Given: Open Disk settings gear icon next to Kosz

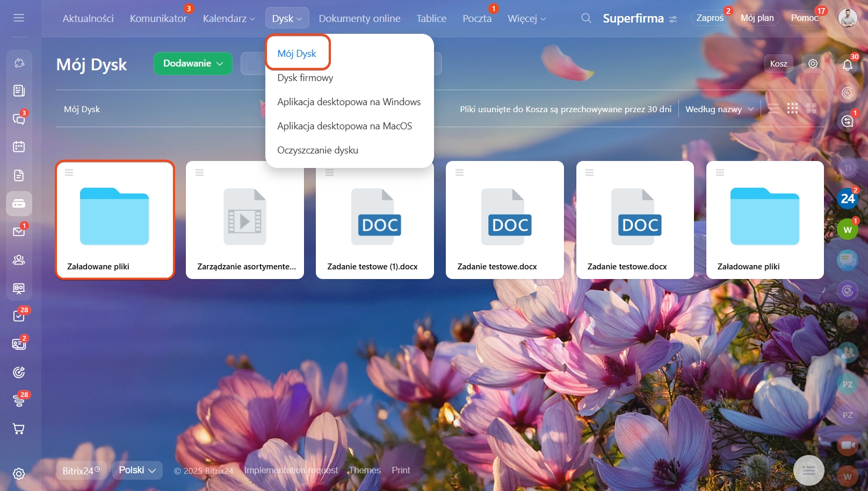Looking at the screenshot, I should click(813, 63).
